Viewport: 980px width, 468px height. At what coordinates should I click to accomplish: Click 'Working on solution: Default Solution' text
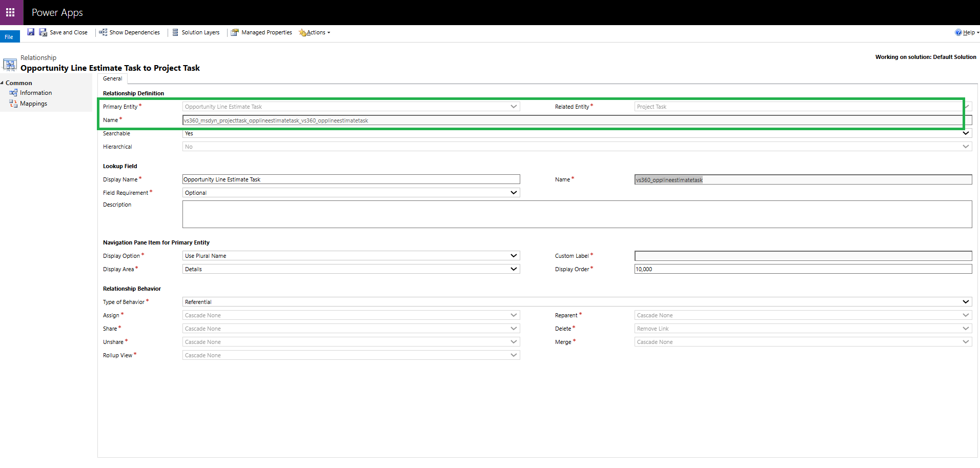point(926,57)
